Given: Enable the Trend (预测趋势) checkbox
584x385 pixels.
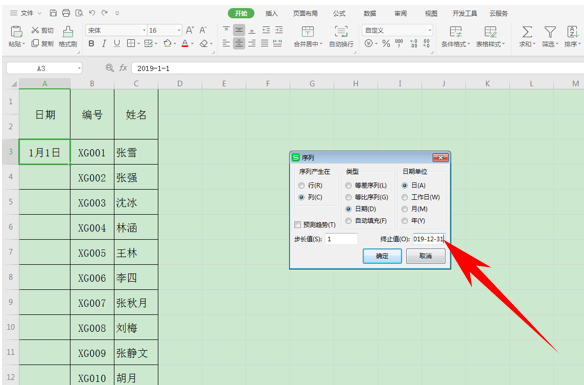Looking at the screenshot, I should coord(298,225).
